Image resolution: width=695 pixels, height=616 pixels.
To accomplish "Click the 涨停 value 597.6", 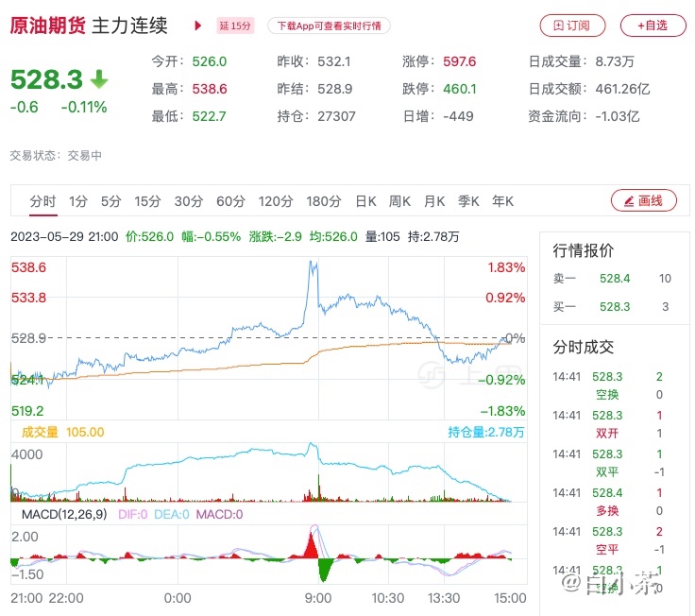I will pos(459,61).
